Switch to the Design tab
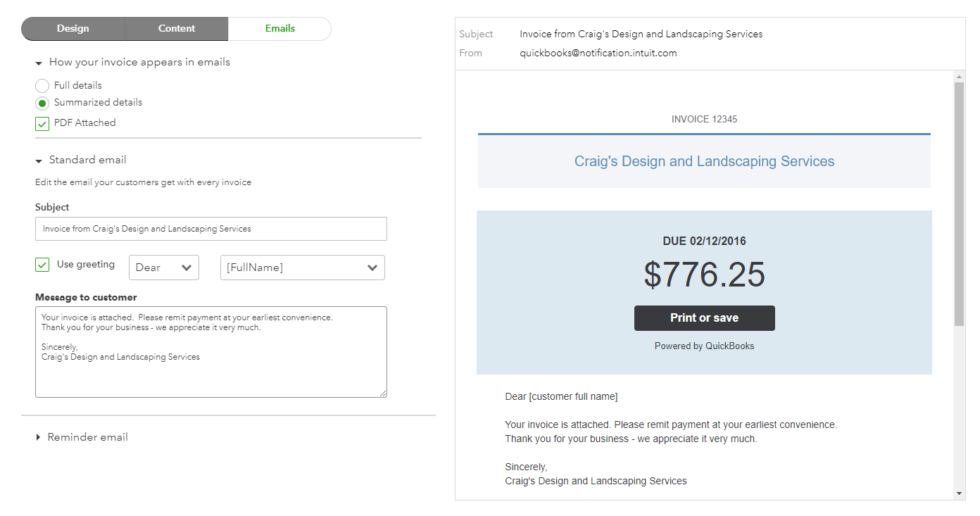The width and height of the screenshot is (980, 516). click(73, 29)
